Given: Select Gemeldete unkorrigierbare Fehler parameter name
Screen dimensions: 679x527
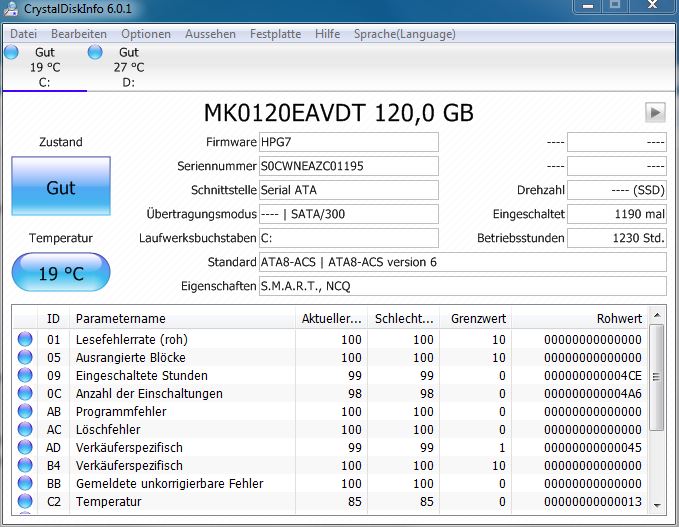Looking at the screenshot, I should pos(169,483).
